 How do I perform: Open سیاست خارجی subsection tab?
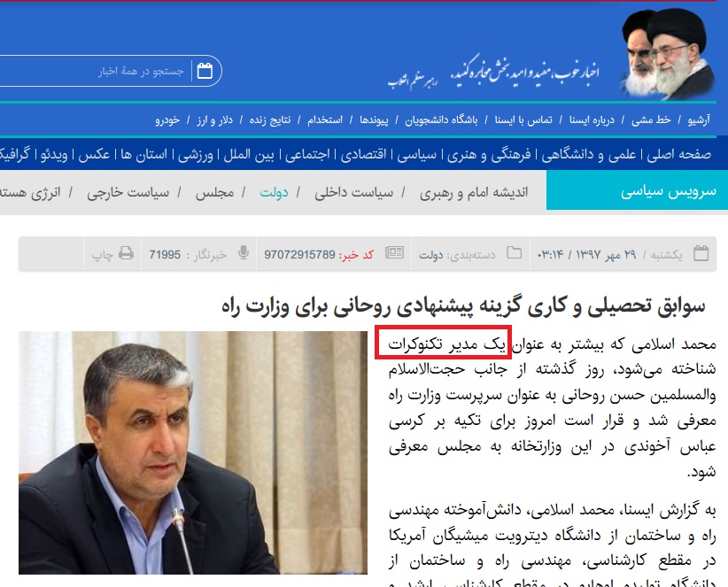(128, 193)
